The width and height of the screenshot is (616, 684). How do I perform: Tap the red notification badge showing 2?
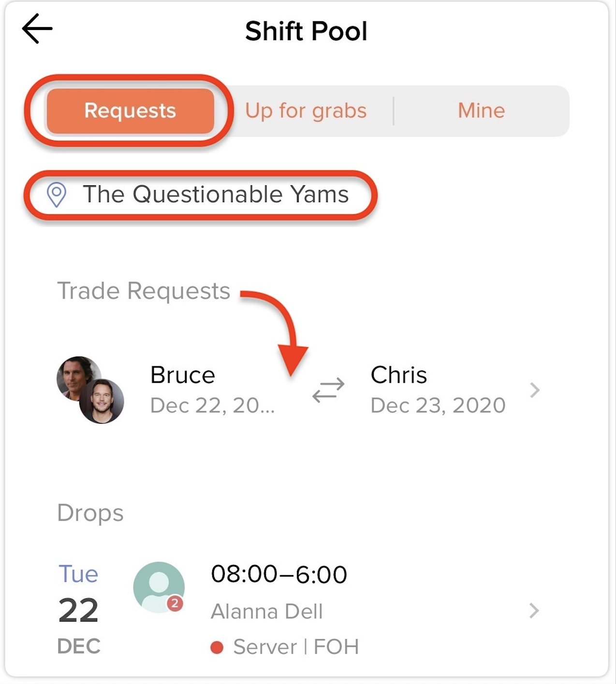tap(175, 603)
